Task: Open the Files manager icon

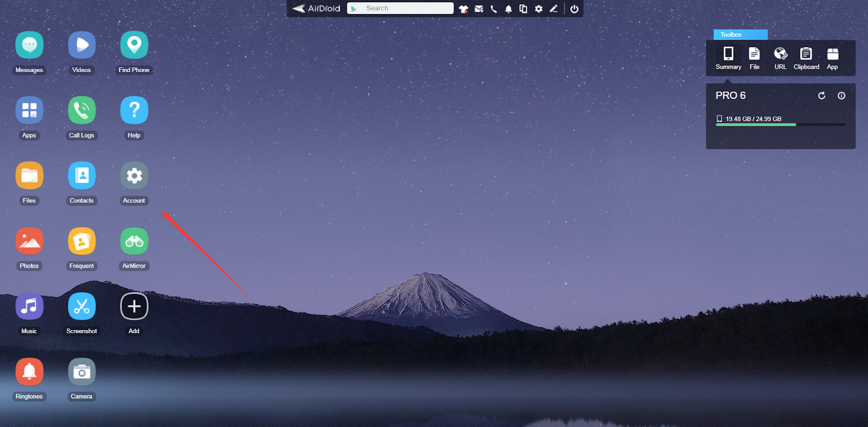Action: [29, 176]
